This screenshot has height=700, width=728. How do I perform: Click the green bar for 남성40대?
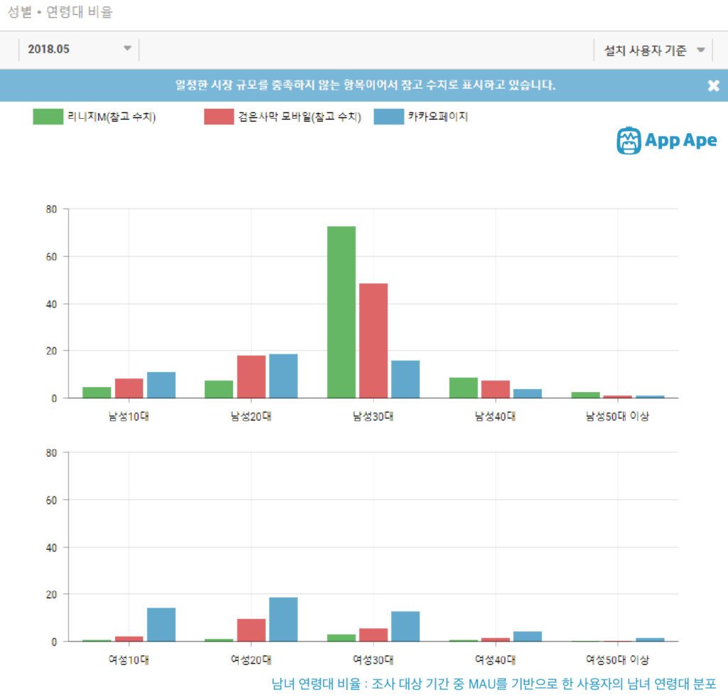pos(464,388)
